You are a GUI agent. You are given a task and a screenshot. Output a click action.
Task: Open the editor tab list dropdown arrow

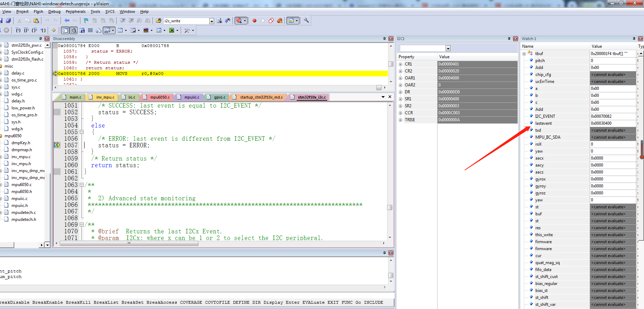coord(383,97)
